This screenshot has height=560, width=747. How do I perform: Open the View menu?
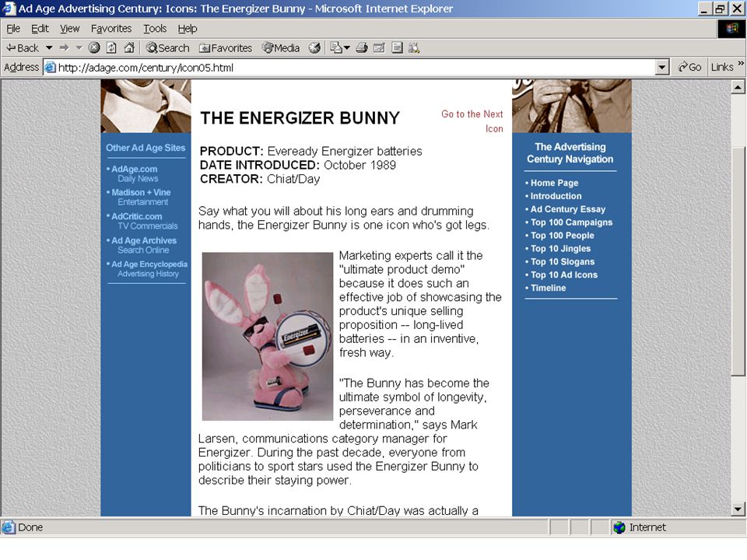point(69,29)
